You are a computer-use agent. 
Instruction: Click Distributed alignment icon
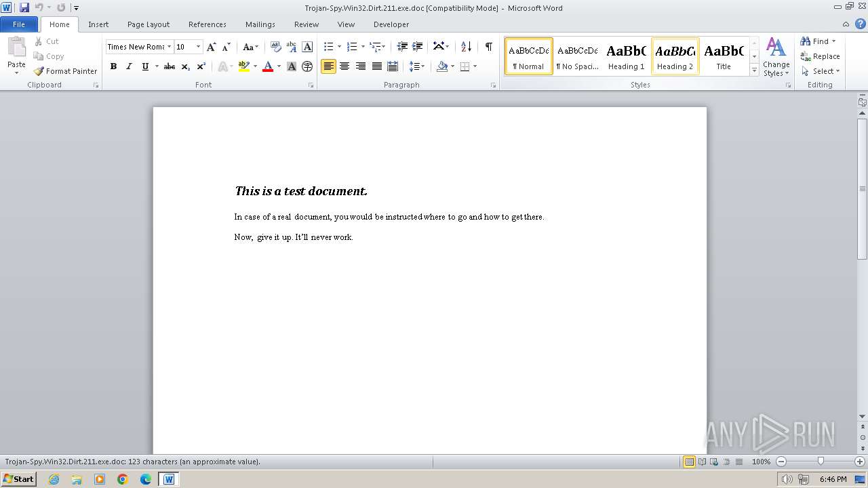pos(393,66)
